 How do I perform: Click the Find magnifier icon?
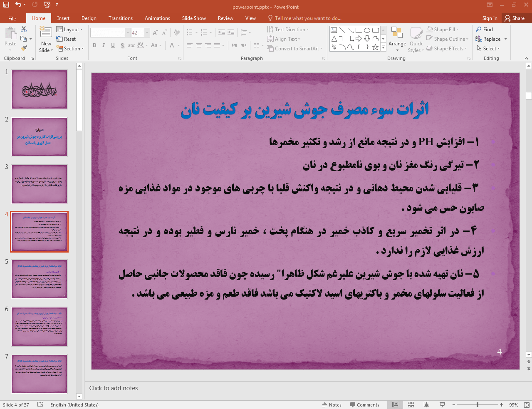(479, 30)
